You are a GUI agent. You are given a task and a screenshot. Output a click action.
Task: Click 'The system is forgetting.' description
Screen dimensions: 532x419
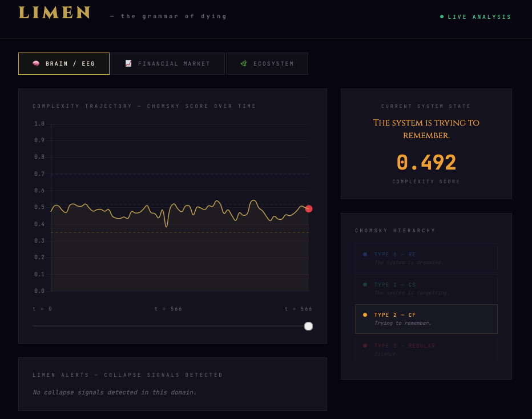coord(412,293)
